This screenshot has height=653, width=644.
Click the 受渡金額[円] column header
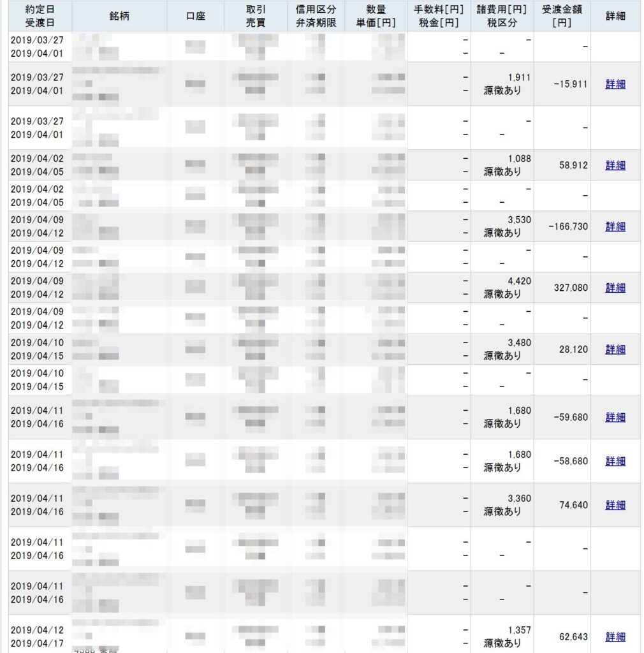562,17
